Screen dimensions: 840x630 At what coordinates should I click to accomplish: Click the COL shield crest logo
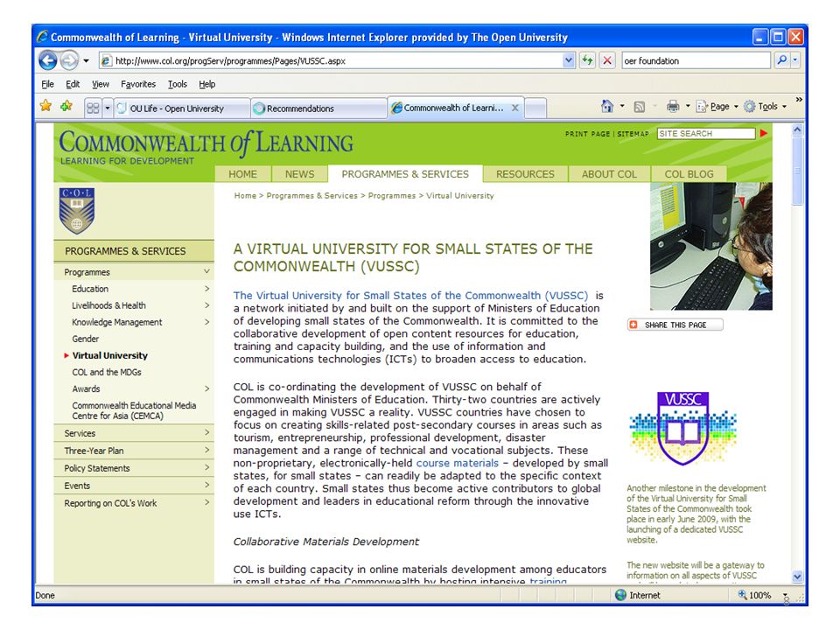(x=77, y=211)
